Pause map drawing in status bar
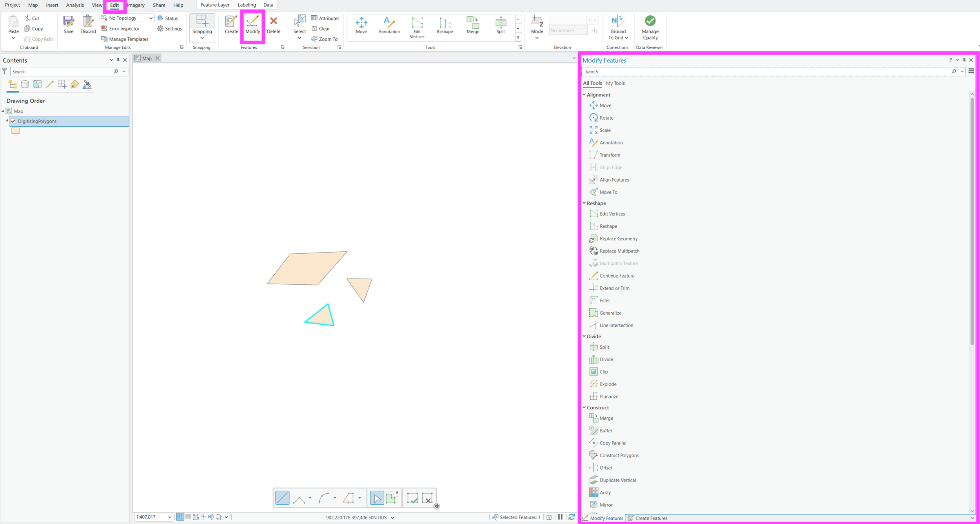The image size is (980, 524). click(560, 517)
